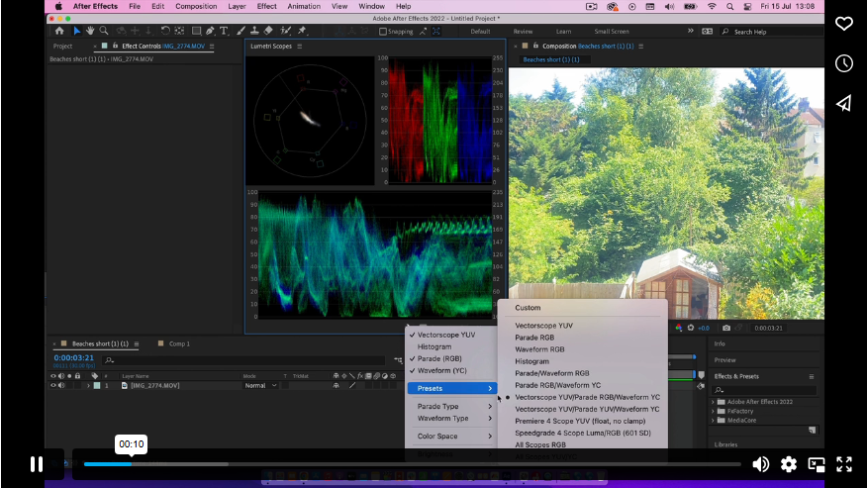Screen dimensions: 868x488
Task: Click the video progress bar
Action: (412, 464)
